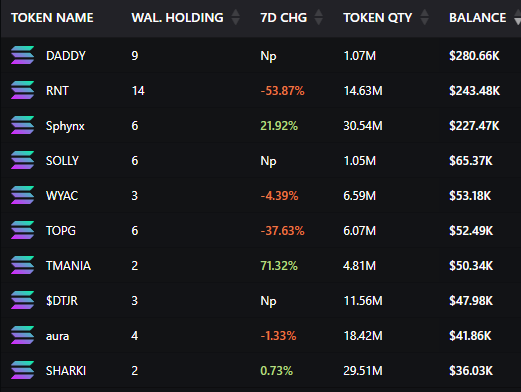521x392 pixels.
Task: Open the DADDY token name
Action: pyautogui.click(x=66, y=56)
